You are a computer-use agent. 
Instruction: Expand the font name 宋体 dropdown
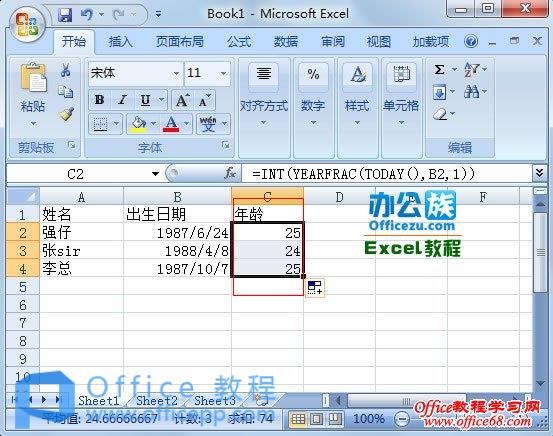point(176,73)
